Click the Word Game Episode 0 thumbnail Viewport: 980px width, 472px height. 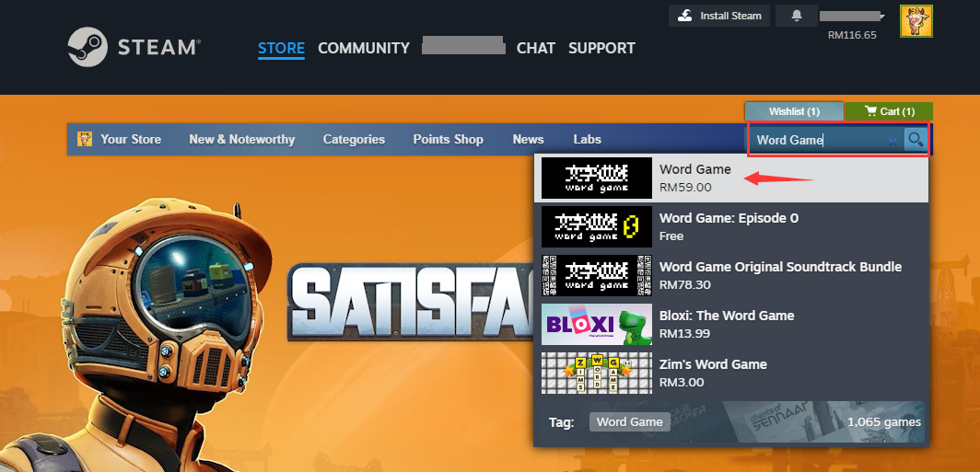[597, 226]
